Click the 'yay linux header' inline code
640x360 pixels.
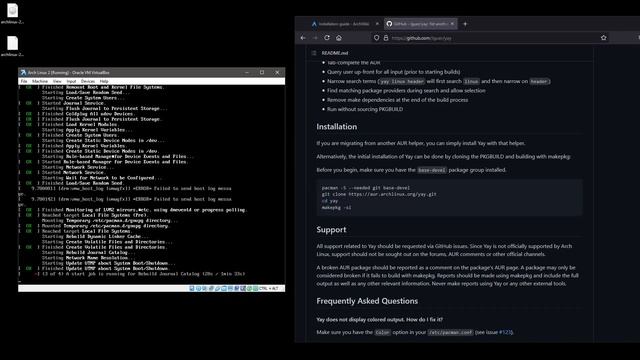(402, 81)
